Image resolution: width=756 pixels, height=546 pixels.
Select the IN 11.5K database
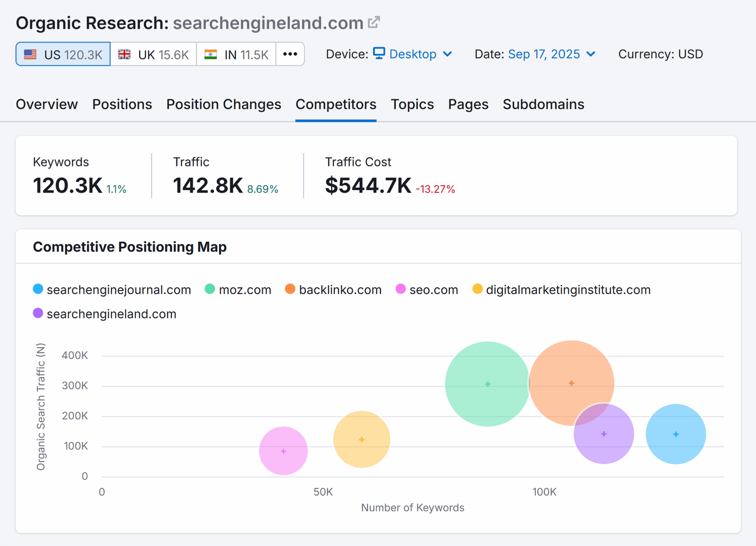[236, 54]
